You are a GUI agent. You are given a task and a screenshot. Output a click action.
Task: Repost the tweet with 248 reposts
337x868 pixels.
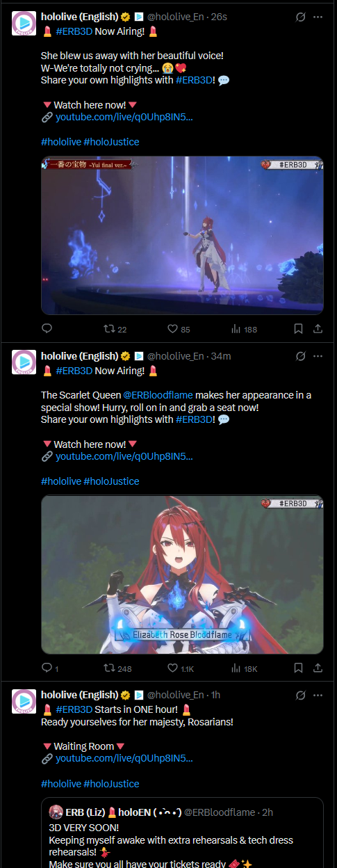(x=117, y=668)
